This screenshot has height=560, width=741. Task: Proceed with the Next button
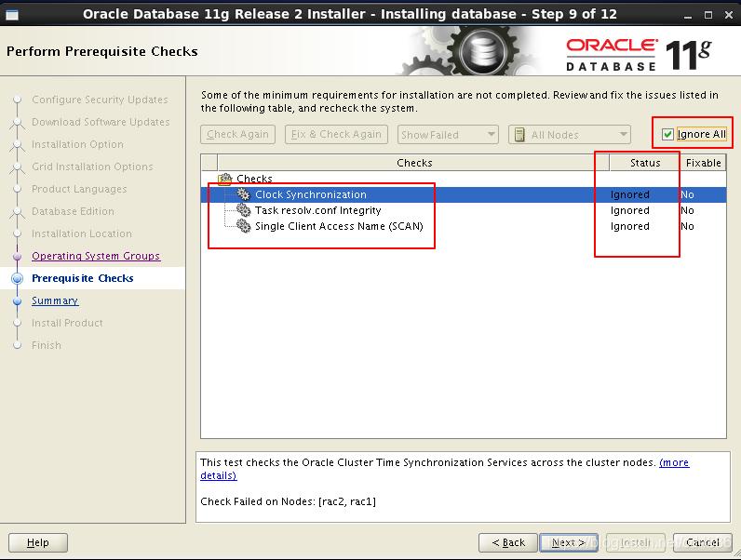click(569, 542)
